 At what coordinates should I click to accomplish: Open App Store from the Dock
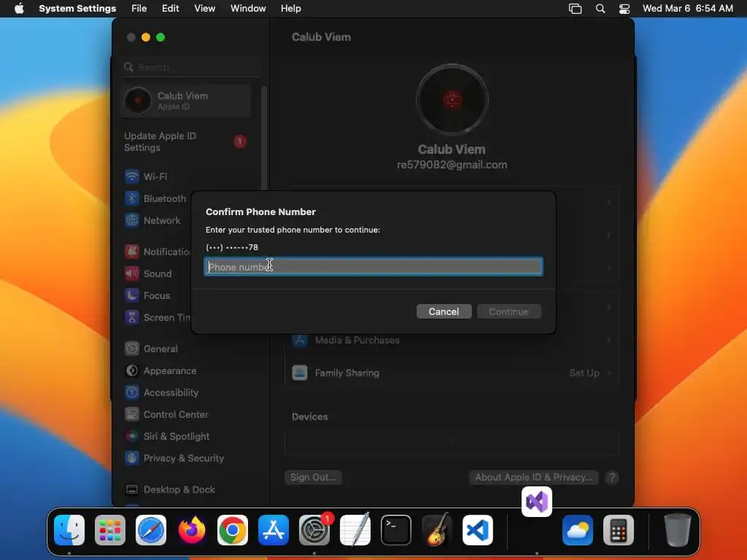tap(274, 530)
